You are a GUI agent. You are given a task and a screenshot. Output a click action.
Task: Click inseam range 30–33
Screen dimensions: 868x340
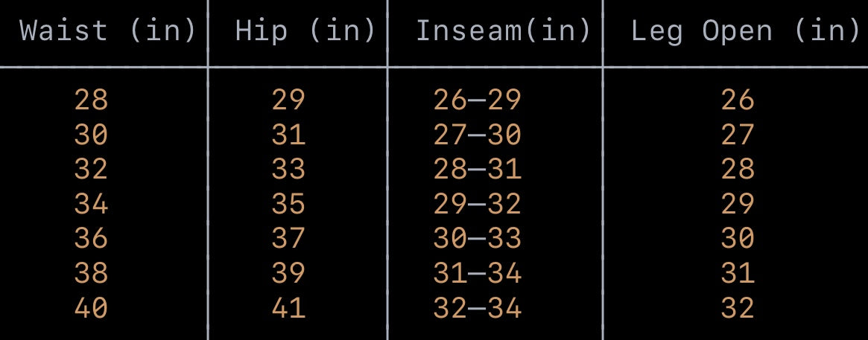pyautogui.click(x=478, y=239)
